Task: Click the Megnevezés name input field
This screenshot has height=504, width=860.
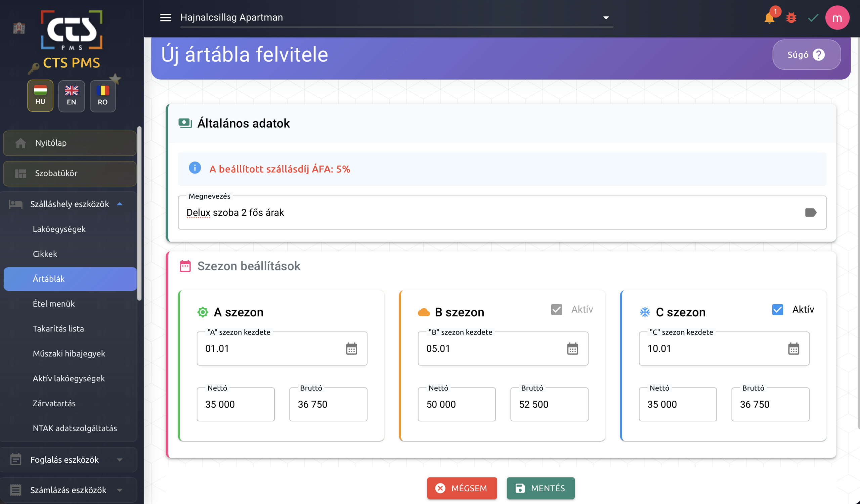Action: pyautogui.click(x=491, y=213)
